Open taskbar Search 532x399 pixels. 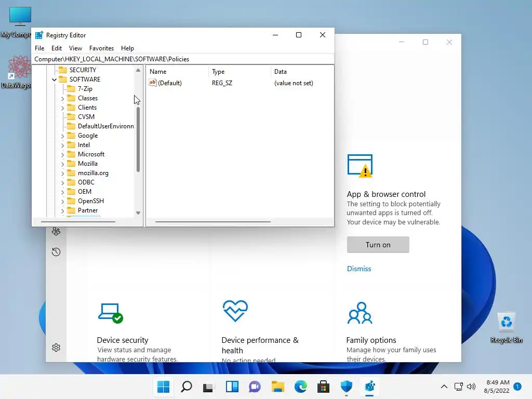pos(187,387)
